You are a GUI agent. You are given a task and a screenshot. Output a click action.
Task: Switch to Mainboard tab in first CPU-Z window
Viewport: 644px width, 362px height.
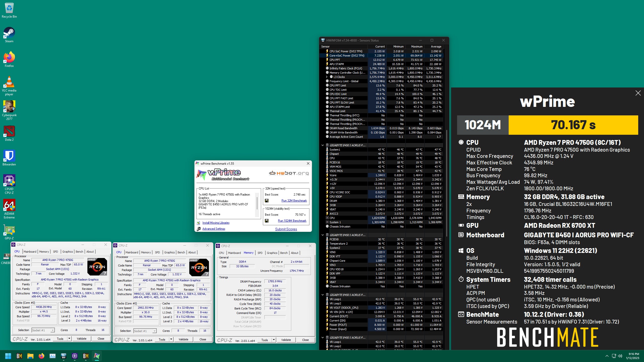30,252
